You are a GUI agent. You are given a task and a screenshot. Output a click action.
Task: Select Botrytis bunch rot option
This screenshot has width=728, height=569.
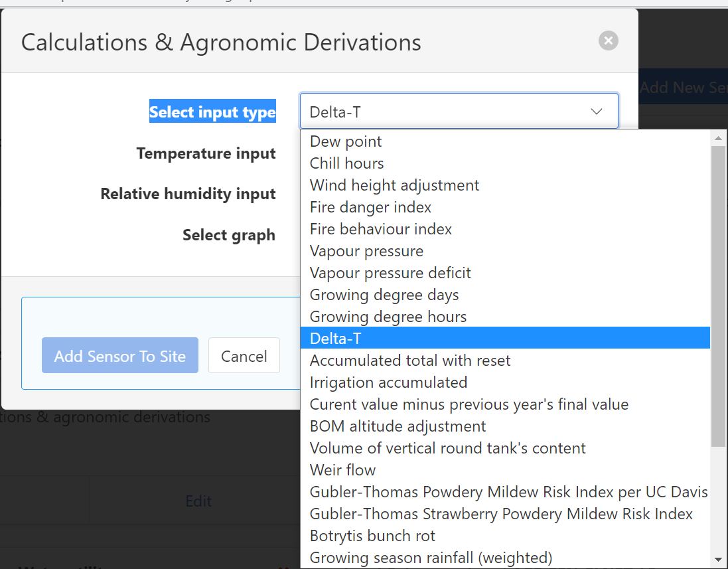(372, 536)
